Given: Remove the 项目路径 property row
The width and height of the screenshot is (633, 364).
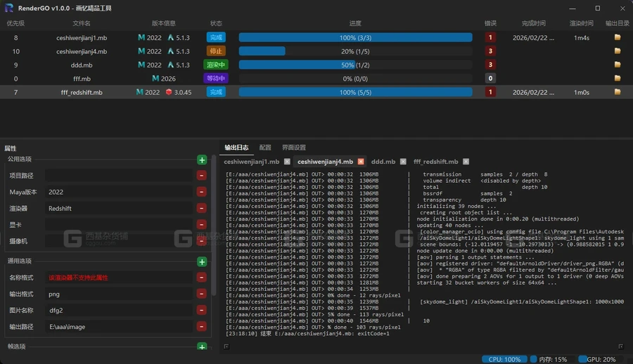Looking at the screenshot, I should (201, 176).
